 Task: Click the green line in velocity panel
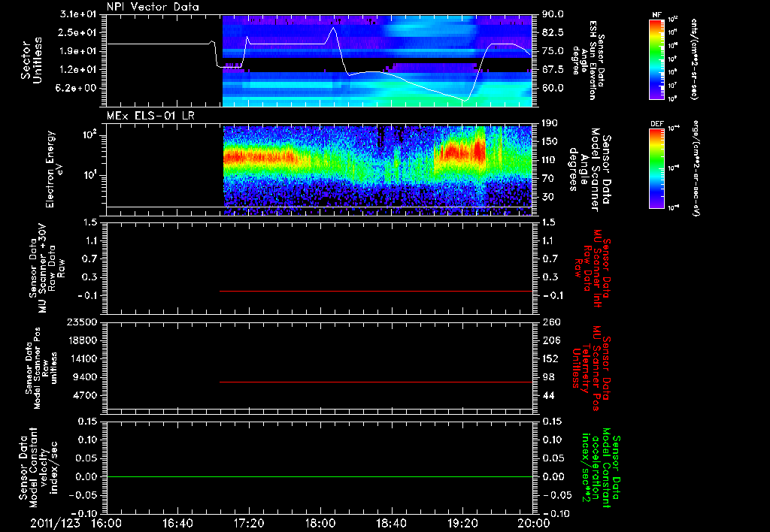(320, 476)
